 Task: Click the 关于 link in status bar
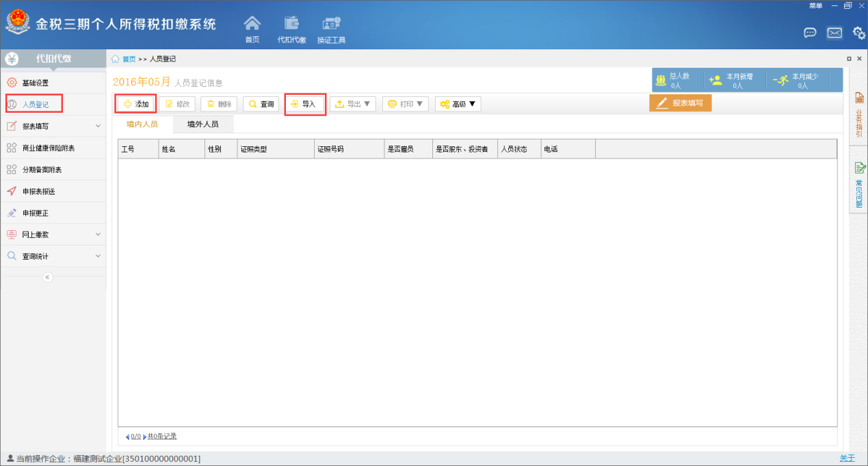pyautogui.click(x=847, y=458)
